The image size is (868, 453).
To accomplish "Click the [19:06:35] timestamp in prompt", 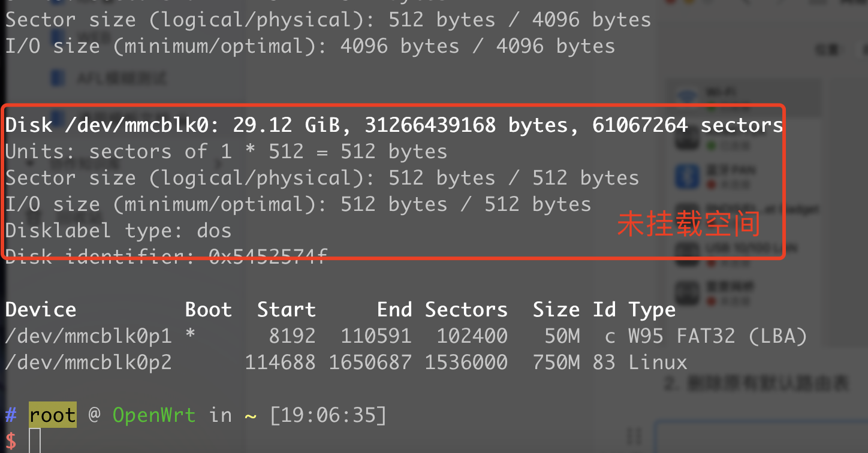I will tap(328, 415).
